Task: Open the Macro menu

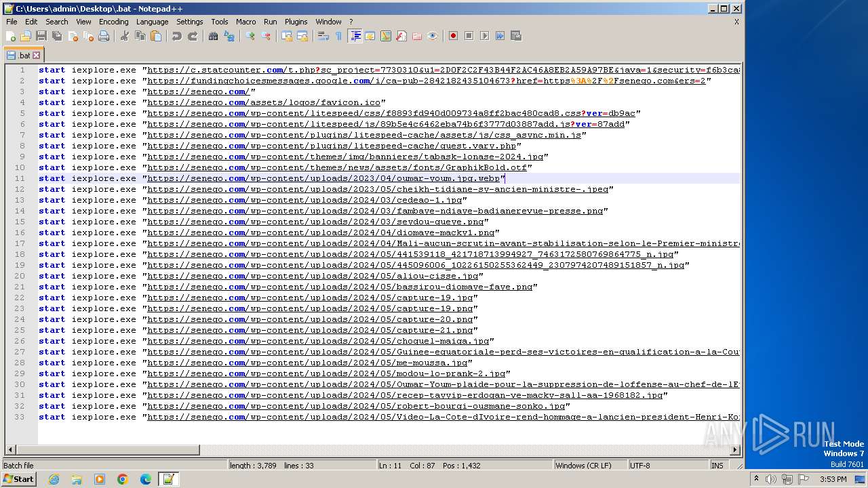Action: pos(245,22)
